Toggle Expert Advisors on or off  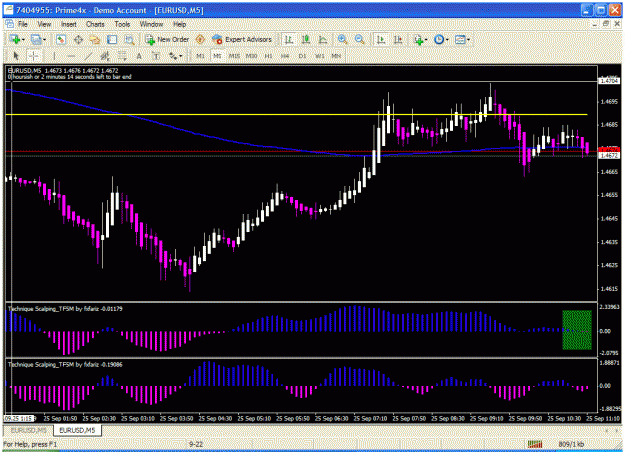point(242,39)
